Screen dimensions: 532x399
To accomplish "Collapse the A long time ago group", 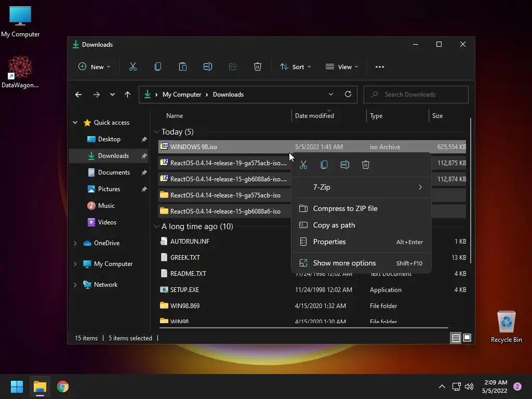I will pyautogui.click(x=156, y=227).
